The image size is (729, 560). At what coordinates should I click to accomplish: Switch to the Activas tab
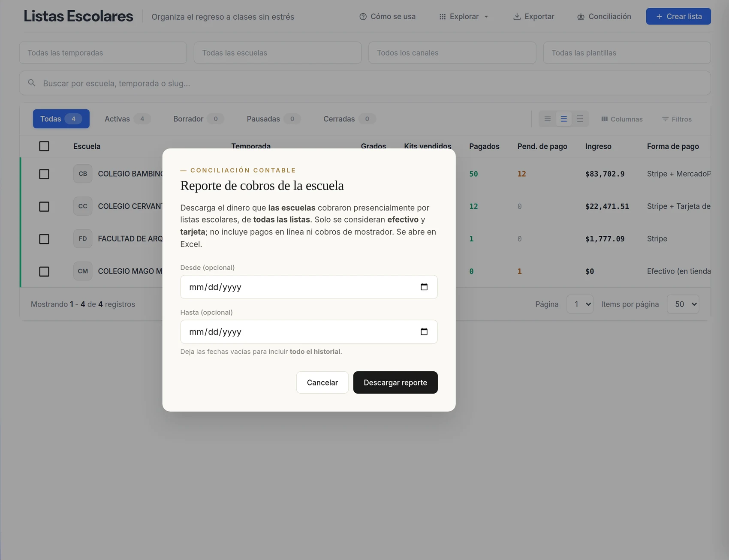pyautogui.click(x=127, y=119)
